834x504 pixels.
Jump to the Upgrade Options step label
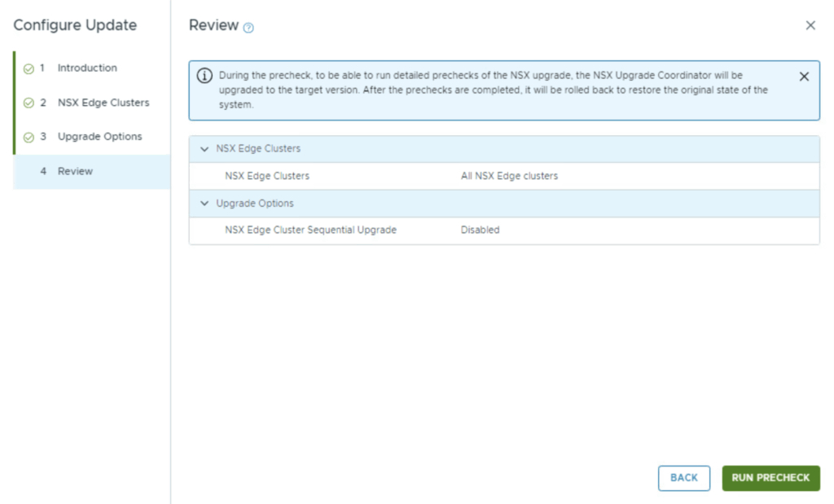[99, 137]
